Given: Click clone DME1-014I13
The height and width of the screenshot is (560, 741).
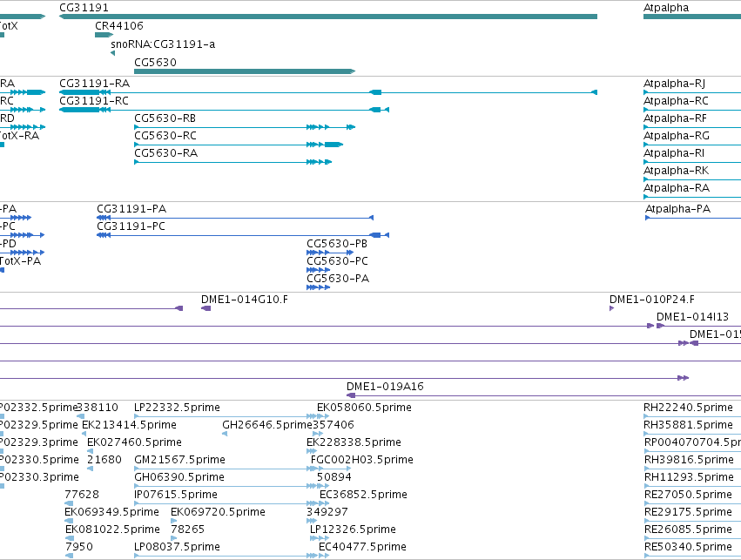Looking at the screenshot, I should click(x=692, y=318).
